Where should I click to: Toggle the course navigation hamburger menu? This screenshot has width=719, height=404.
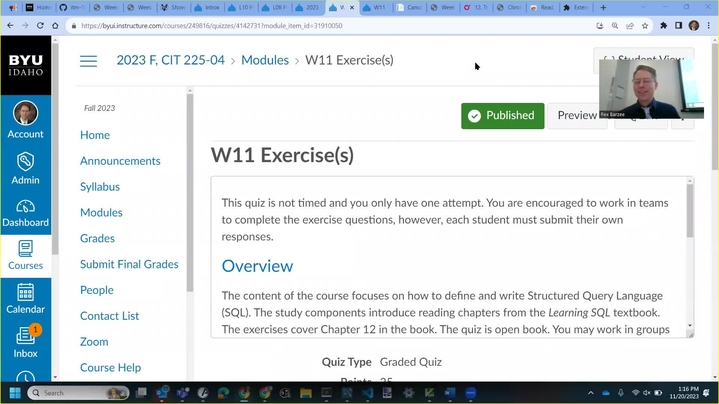tap(88, 61)
